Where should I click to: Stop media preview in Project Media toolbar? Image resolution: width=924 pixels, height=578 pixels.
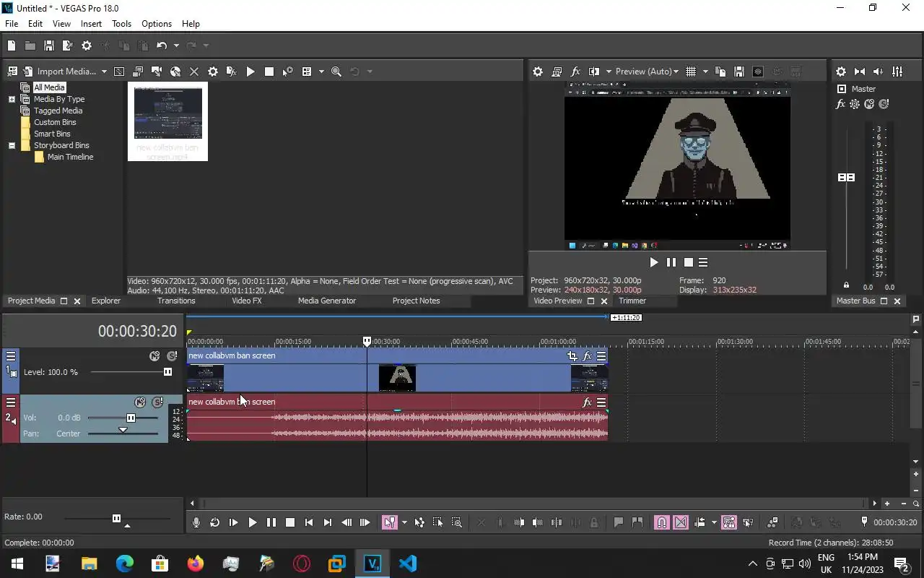click(x=269, y=72)
